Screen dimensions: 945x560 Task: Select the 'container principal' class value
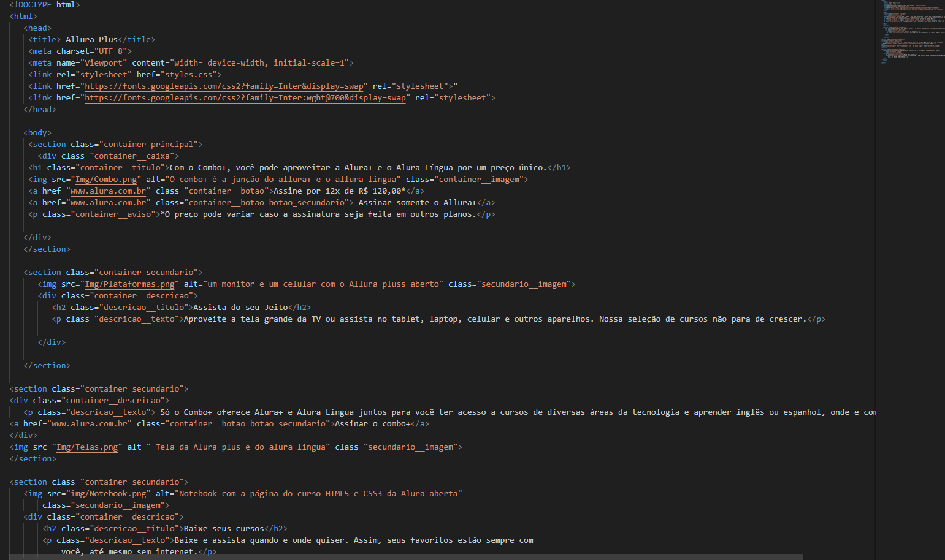148,145
